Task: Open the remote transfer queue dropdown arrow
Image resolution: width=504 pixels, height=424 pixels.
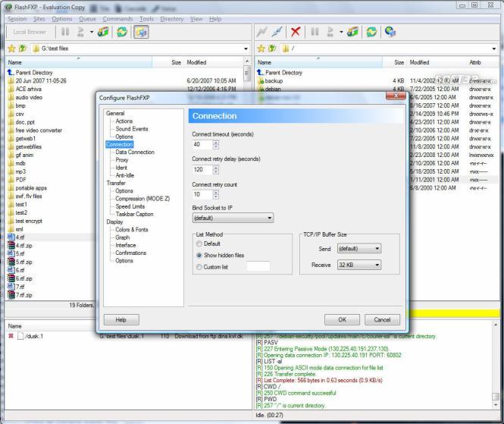Action: click(341, 32)
